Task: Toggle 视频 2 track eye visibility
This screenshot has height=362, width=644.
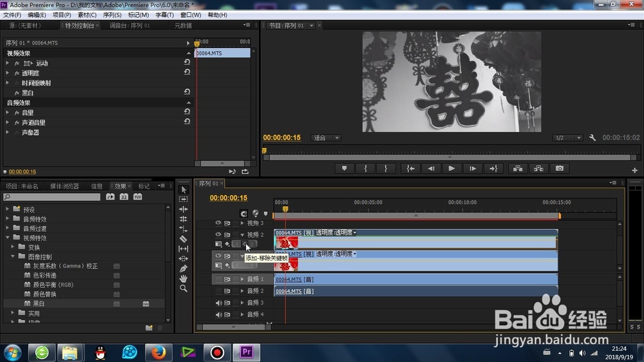Action: (x=218, y=234)
